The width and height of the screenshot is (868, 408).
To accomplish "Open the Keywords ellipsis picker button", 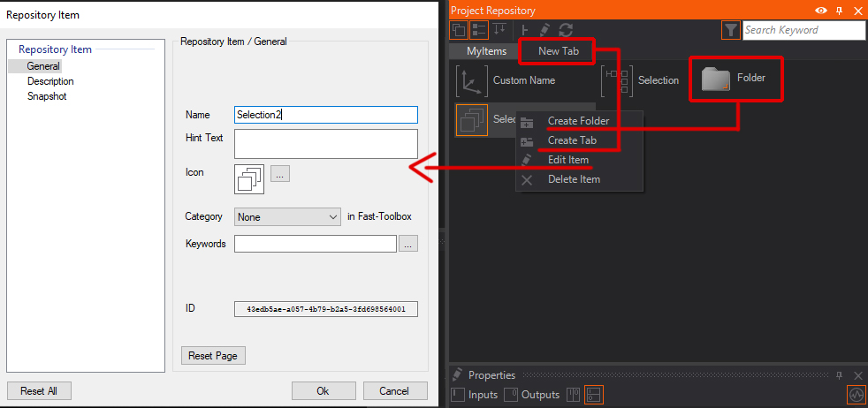I will [x=407, y=244].
